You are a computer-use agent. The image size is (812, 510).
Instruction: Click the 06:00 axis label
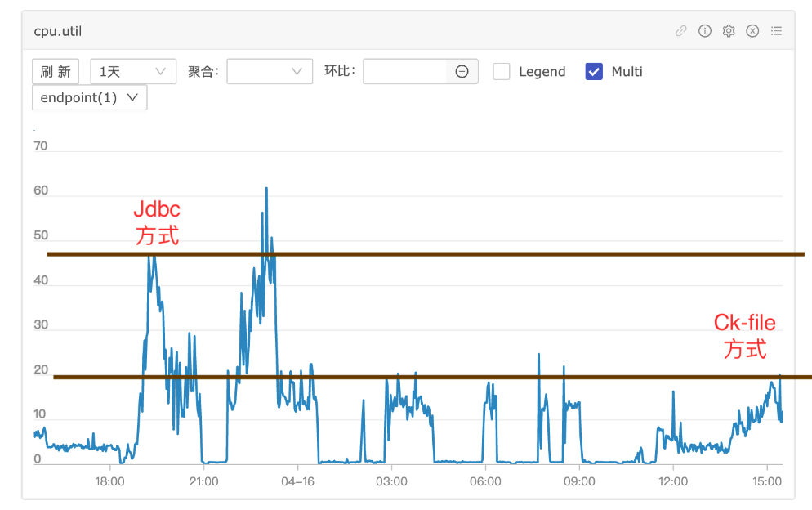pos(485,481)
